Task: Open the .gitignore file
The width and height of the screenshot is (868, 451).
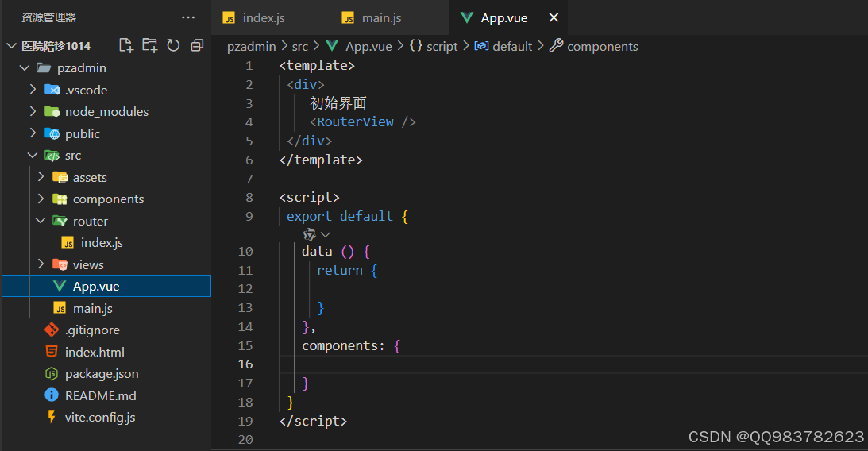Action: pyautogui.click(x=92, y=330)
